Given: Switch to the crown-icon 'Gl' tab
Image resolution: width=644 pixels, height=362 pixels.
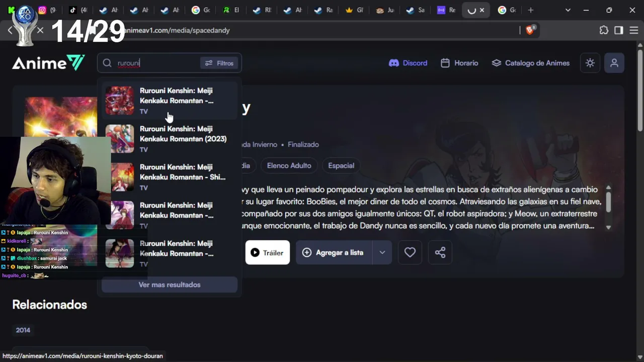Looking at the screenshot, I should coord(354,10).
